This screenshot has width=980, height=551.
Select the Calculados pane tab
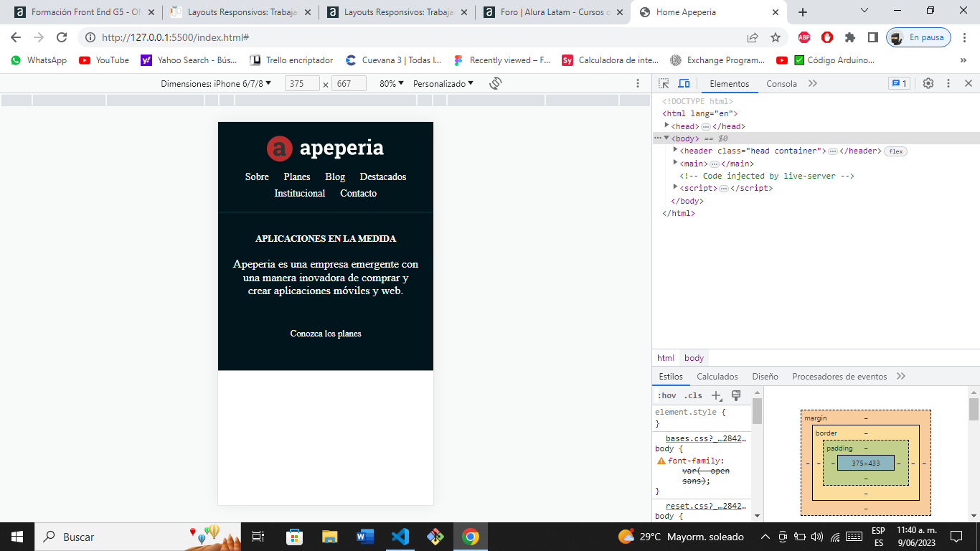tap(717, 377)
